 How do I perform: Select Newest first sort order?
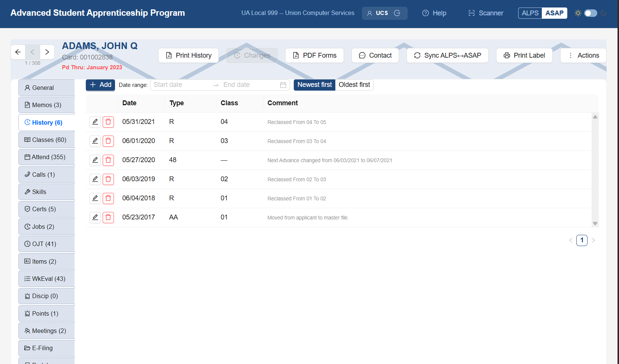[315, 85]
